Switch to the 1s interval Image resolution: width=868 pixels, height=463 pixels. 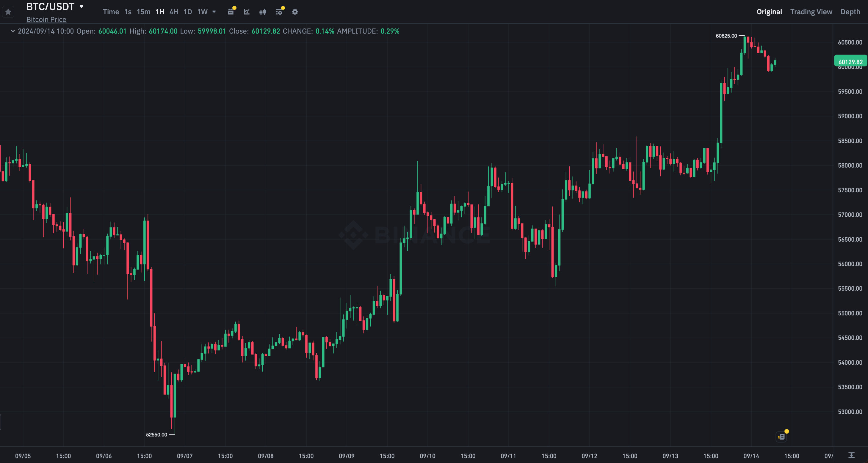128,12
